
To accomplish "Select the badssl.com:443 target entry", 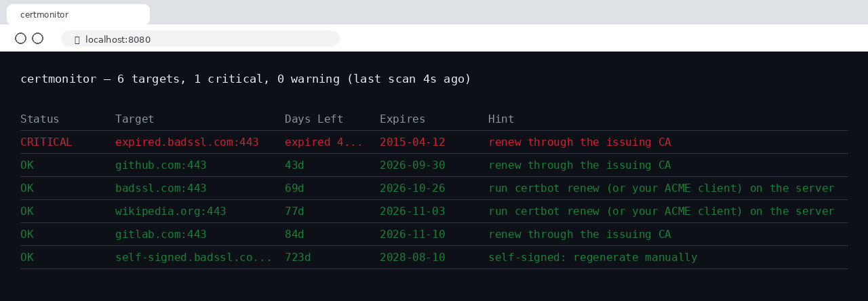I will 161,188.
